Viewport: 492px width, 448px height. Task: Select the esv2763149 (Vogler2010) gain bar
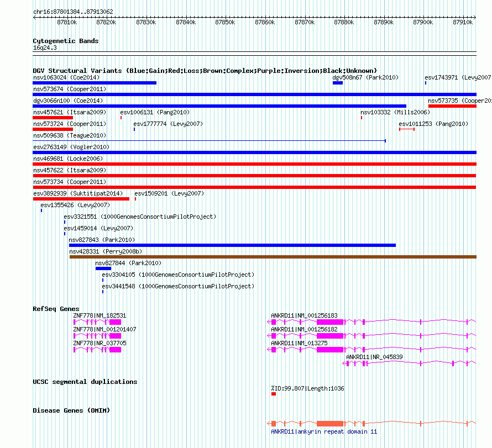[x=254, y=152]
